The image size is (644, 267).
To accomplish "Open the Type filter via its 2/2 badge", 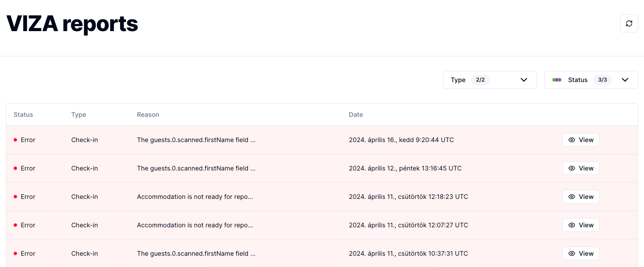I will coord(480,80).
